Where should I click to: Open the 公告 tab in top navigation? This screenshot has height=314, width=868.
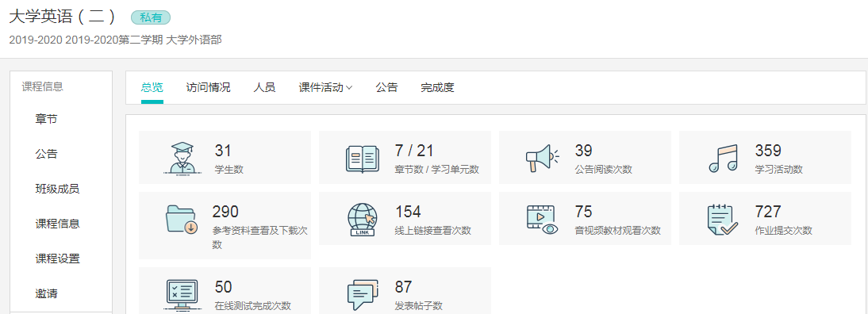pyautogui.click(x=386, y=87)
